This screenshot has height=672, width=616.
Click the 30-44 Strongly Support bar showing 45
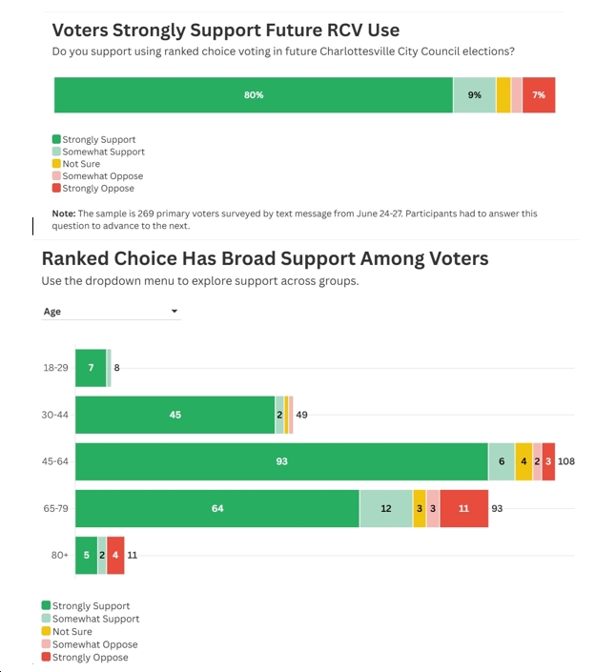[175, 415]
